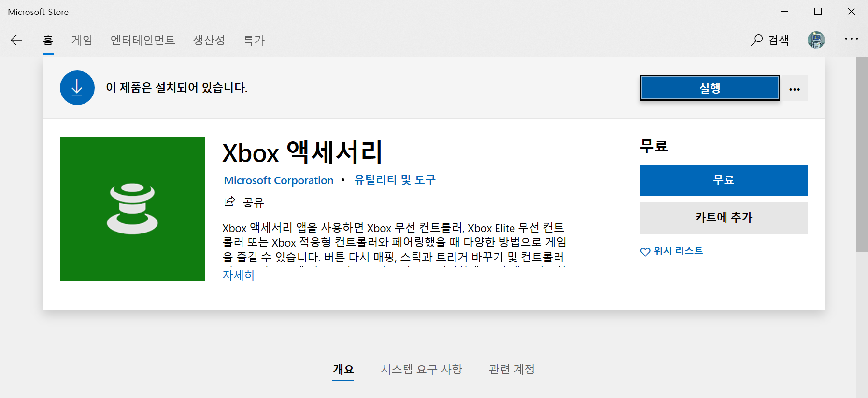Click the blue 무료 button
Screen dimensions: 868x398
pos(724,180)
